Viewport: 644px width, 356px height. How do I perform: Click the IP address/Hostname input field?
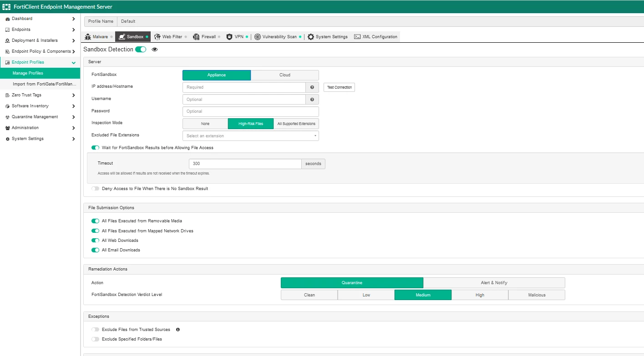(x=244, y=87)
